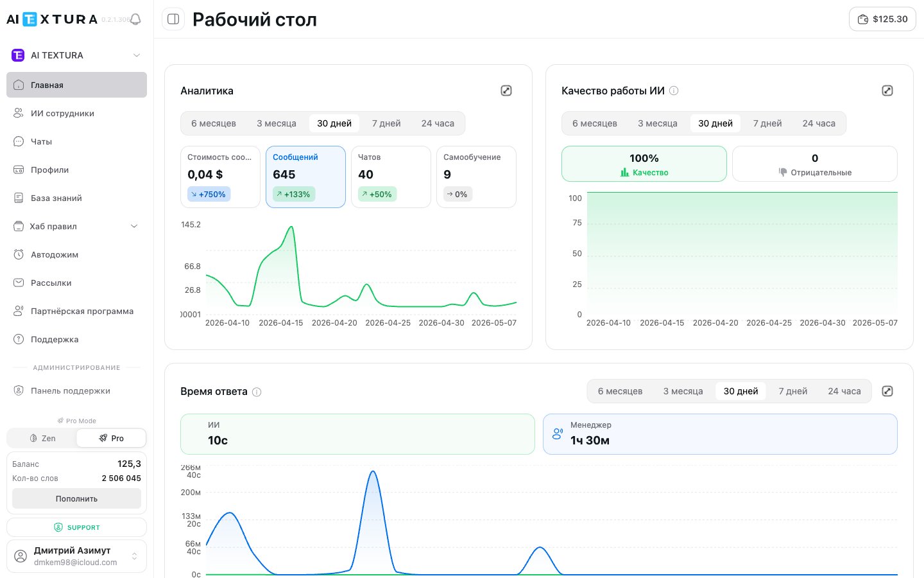Select the 0 Отрицательные card
Screen dimensions: 924x578
click(x=815, y=164)
